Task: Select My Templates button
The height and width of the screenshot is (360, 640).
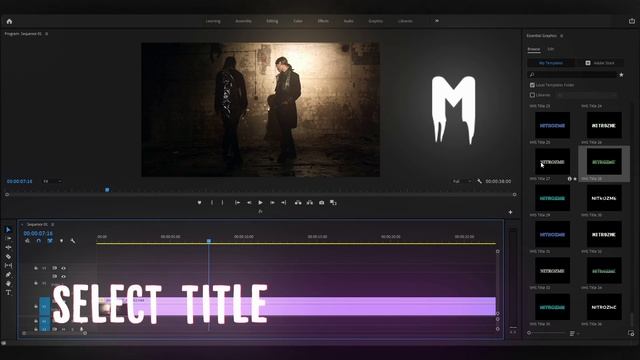Action: [551, 63]
